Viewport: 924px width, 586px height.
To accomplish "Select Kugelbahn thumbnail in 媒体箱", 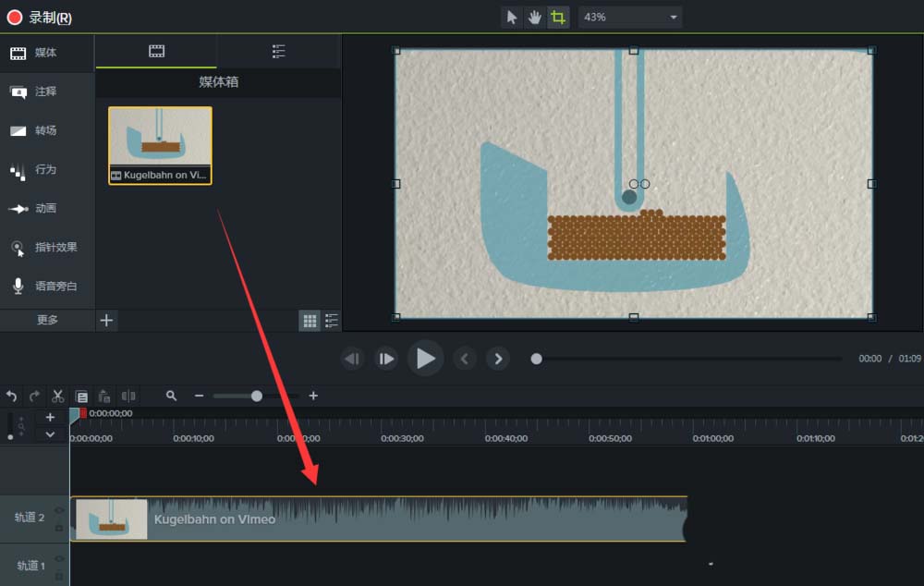I will click(x=160, y=145).
